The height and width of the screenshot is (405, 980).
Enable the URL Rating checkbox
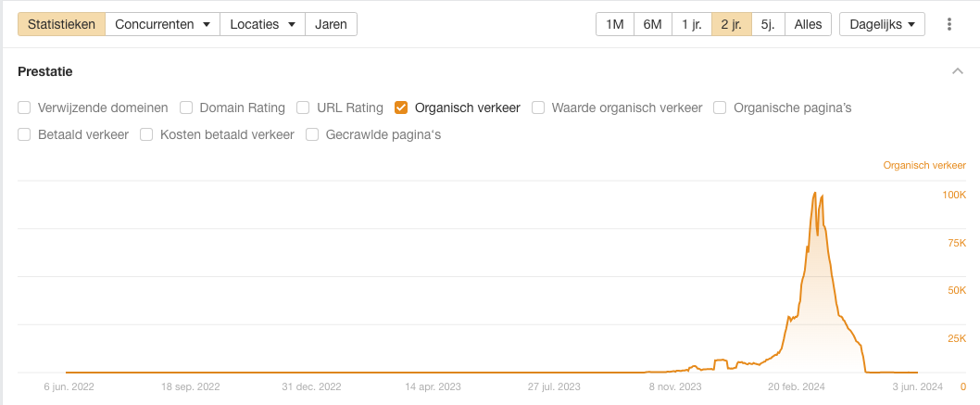pyautogui.click(x=303, y=108)
